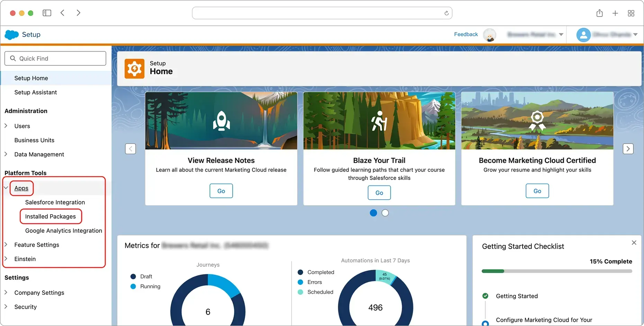The image size is (644, 326).
Task: Expand the Data Management section
Action: [x=6, y=154]
